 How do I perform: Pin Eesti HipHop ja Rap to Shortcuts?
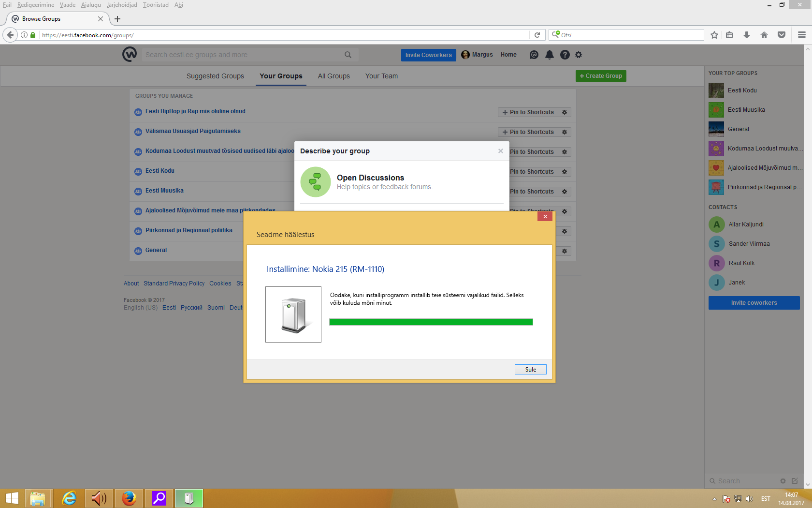528,112
